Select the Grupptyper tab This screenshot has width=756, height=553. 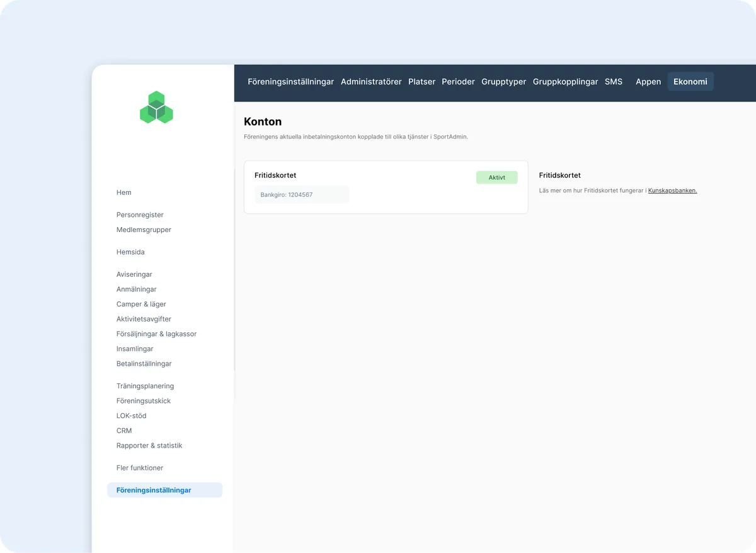[503, 81]
